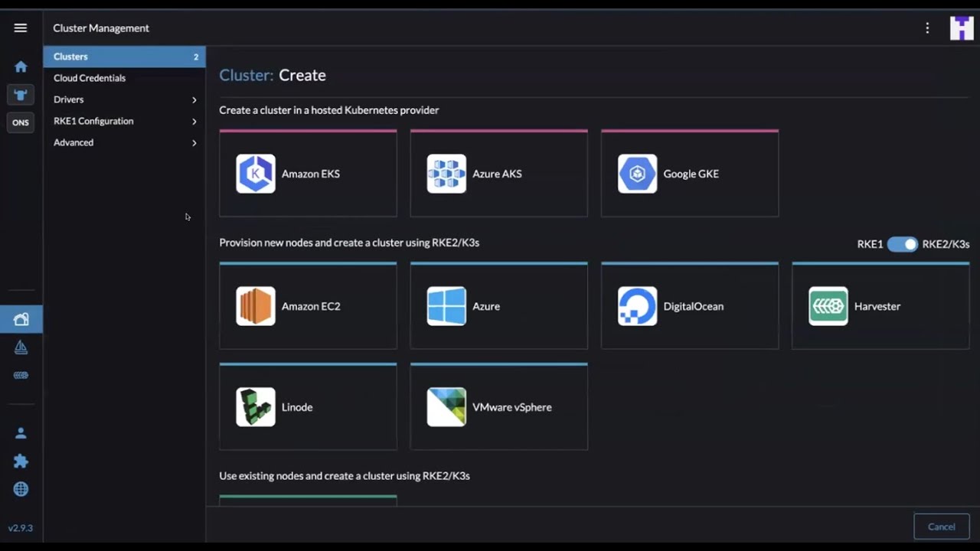This screenshot has height=551, width=980.
Task: Click the Harvester logo
Action: coord(828,306)
